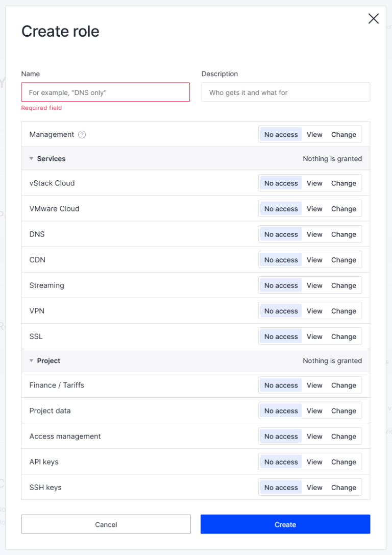Screen dimensions: 392x555
Task: Set VMware Cloud to Change
Action: pos(344,209)
